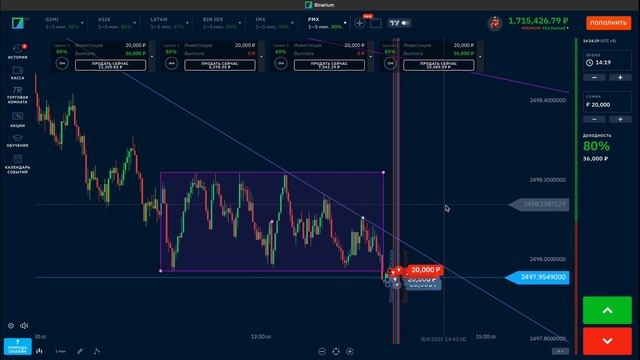The width and height of the screenshot is (640, 360).
Task: Open IMX asset dropdown
Action: (x=292, y=23)
